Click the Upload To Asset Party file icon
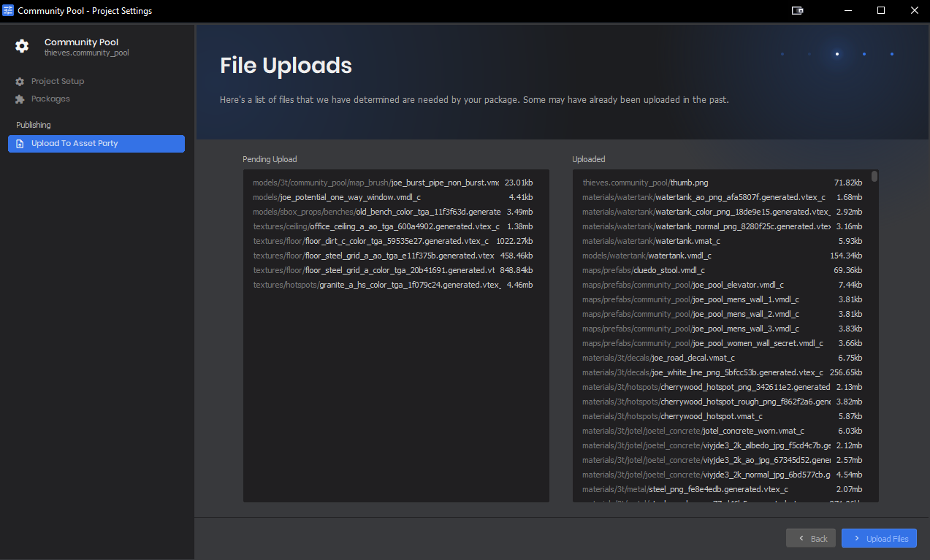This screenshot has height=560, width=930. click(20, 144)
